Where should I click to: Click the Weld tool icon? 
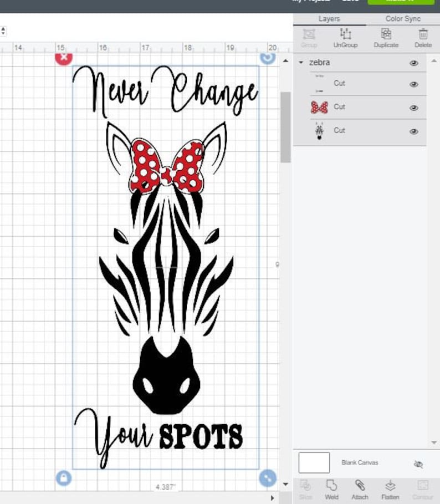point(331,485)
